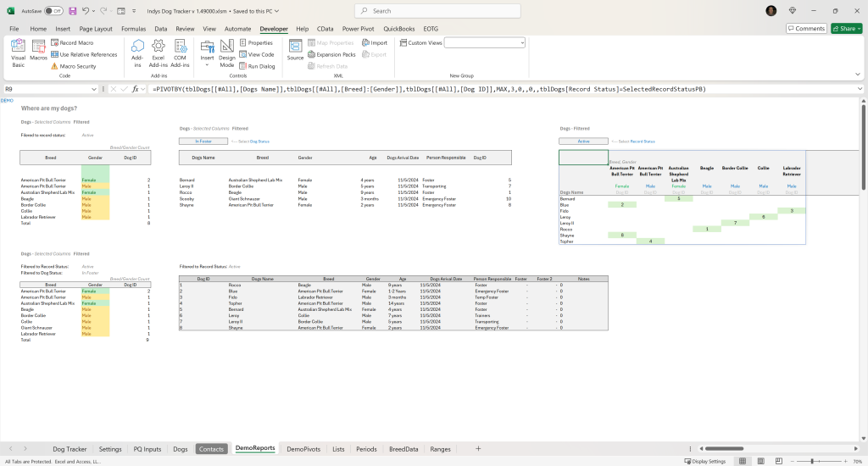Switch to the Power Pivot tab
This screenshot has width=868, height=466.
pos(359,29)
